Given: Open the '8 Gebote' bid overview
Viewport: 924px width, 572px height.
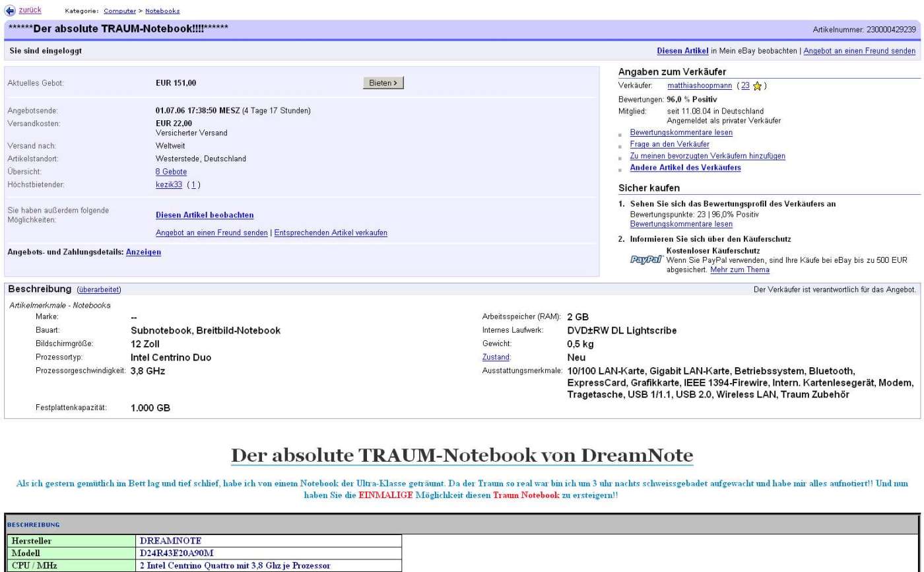Looking at the screenshot, I should [171, 172].
